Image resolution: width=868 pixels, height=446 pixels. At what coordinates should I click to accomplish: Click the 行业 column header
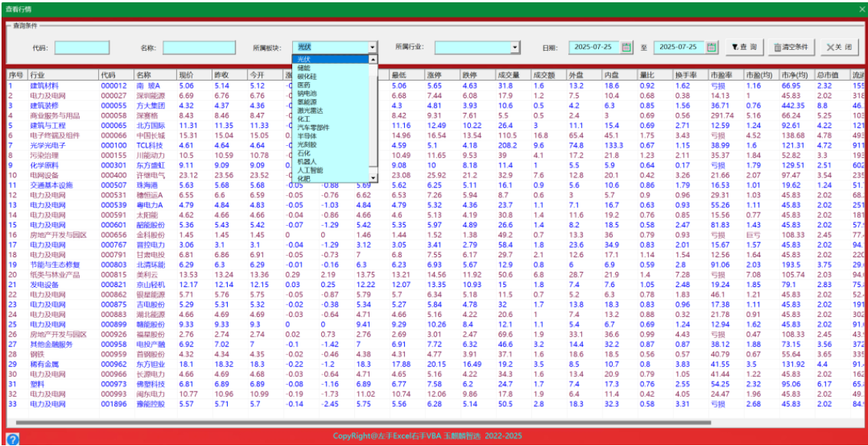(63, 74)
